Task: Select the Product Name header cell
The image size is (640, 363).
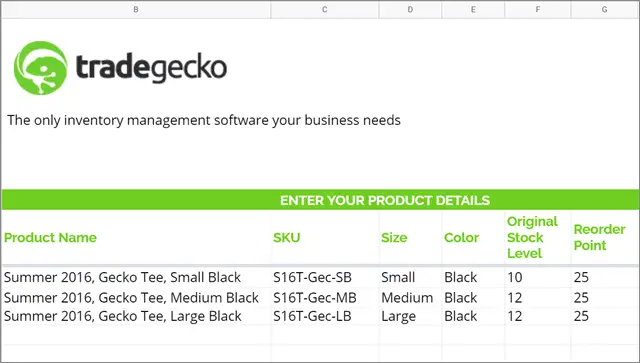Action: pyautogui.click(x=136, y=238)
